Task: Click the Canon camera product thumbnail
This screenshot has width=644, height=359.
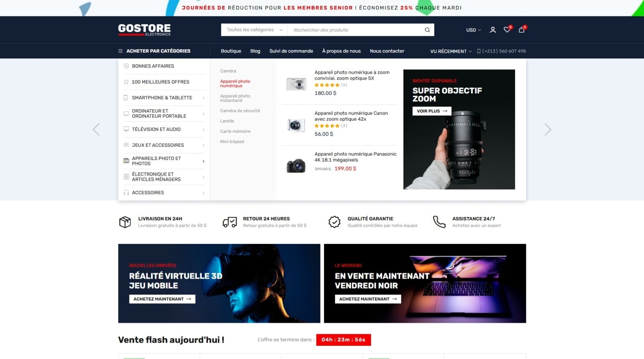Action: tap(296, 125)
